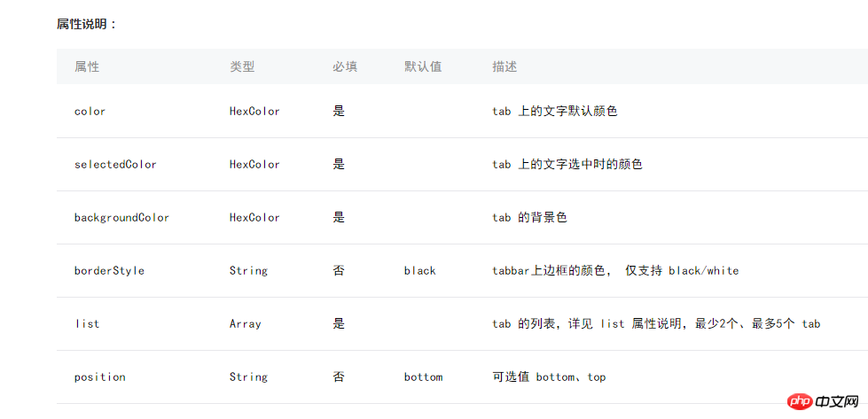This screenshot has height=419, width=868.
Task: Select the color property name cell
Action: [90, 112]
